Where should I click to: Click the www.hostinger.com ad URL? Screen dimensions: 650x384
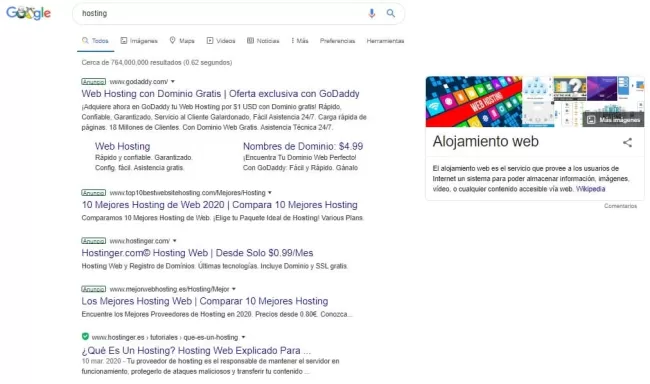click(140, 241)
